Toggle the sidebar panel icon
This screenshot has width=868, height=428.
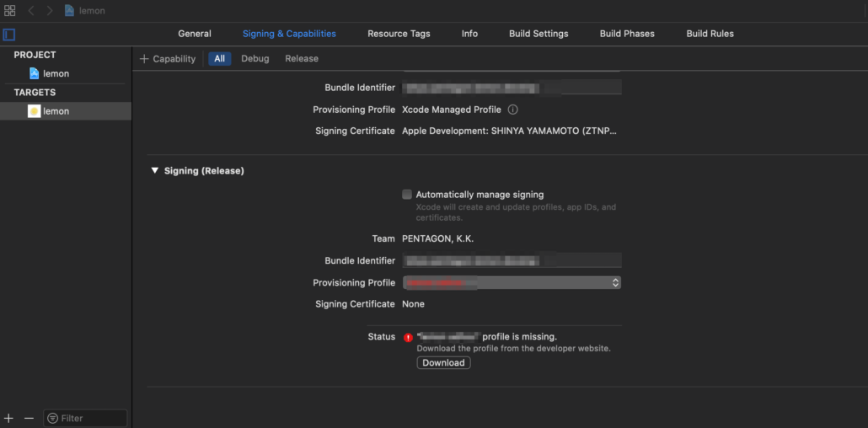pyautogui.click(x=9, y=35)
